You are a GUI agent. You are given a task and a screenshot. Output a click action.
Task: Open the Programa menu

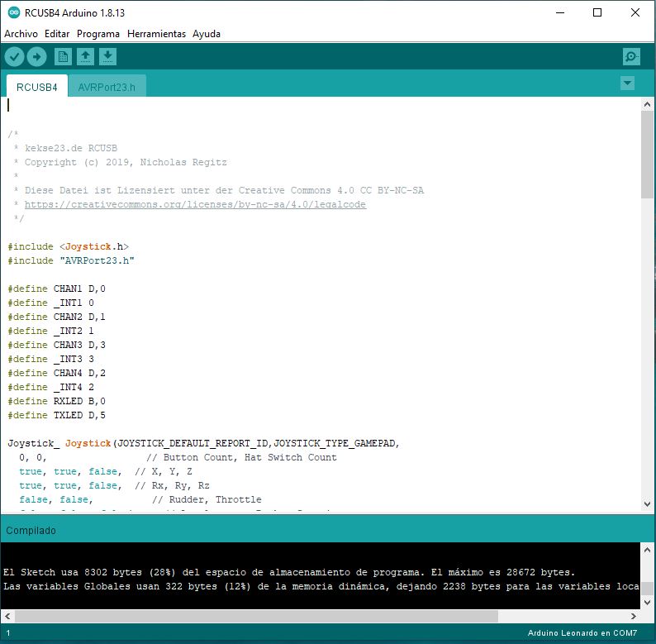pyautogui.click(x=97, y=34)
